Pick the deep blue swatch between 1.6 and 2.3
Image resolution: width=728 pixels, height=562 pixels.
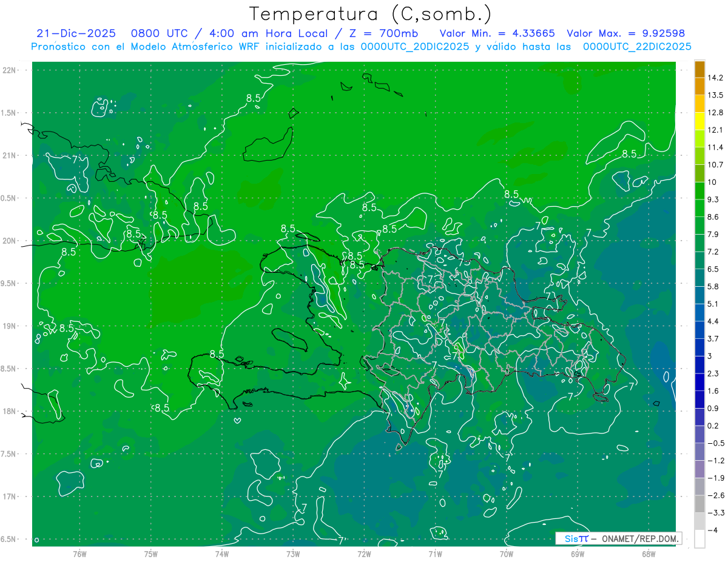(x=699, y=382)
